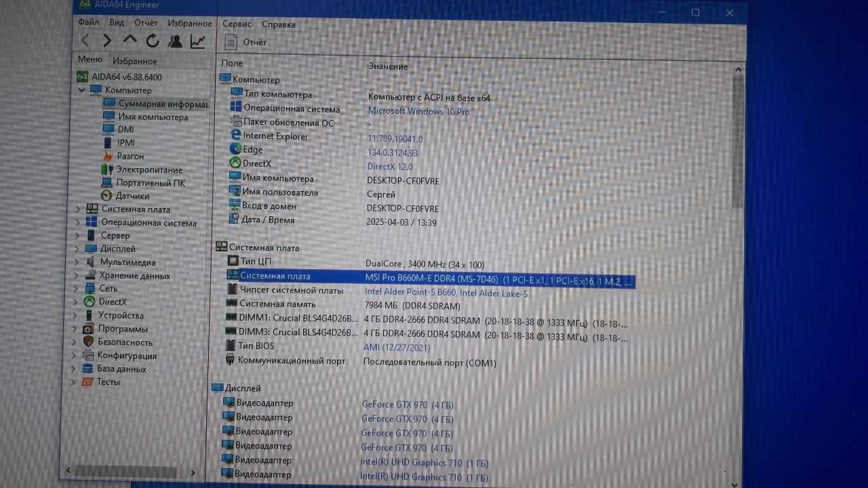Select the DIMM3: Crucial BLS4G4D26B row

pos(427,333)
